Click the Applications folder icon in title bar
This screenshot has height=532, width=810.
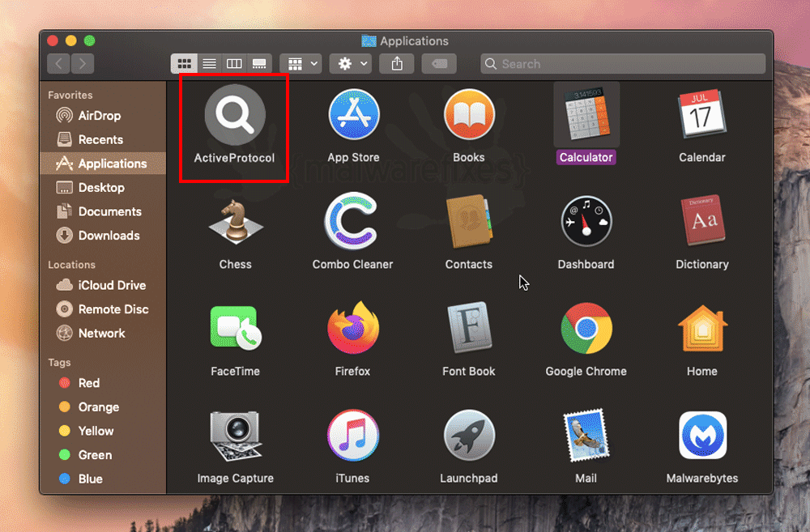(x=369, y=40)
